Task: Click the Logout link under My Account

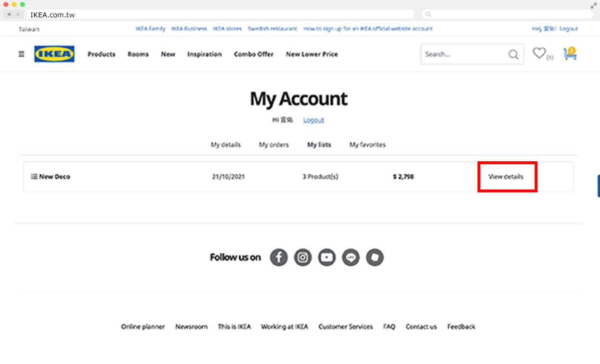Action: (313, 120)
